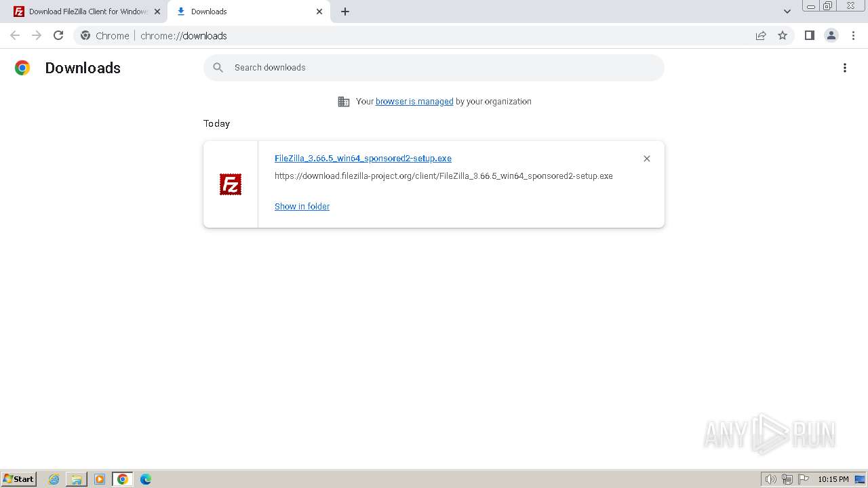Open the Windows Start menu
The image size is (868, 488).
(x=19, y=479)
